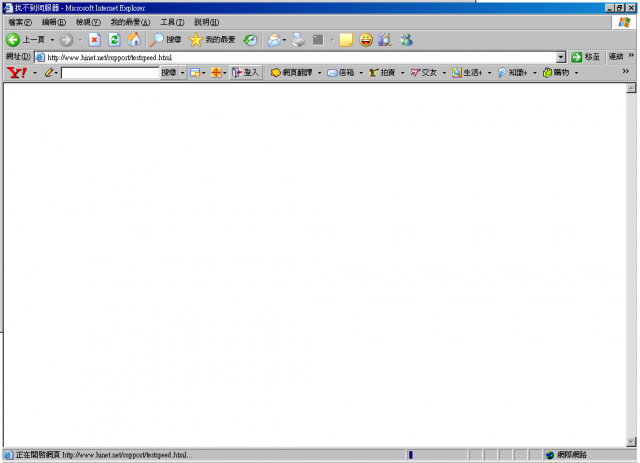
Task: Open the Back button history dropdown arrow
Action: tap(52, 40)
